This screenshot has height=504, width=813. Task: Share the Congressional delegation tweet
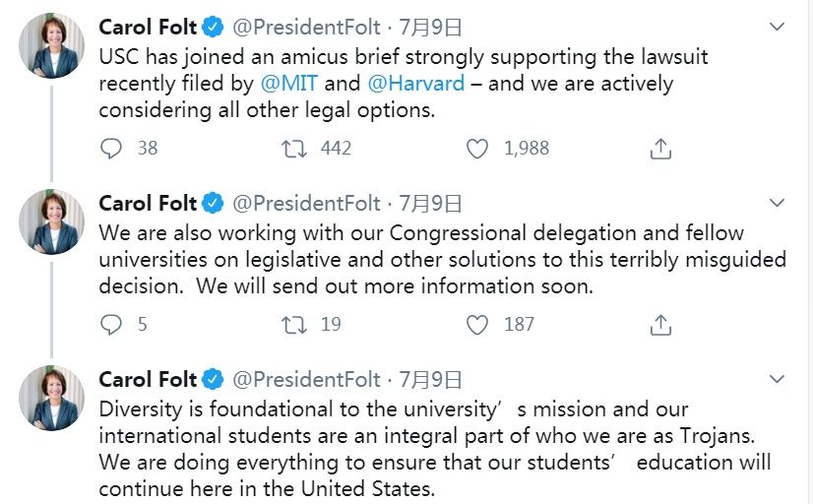(x=661, y=324)
